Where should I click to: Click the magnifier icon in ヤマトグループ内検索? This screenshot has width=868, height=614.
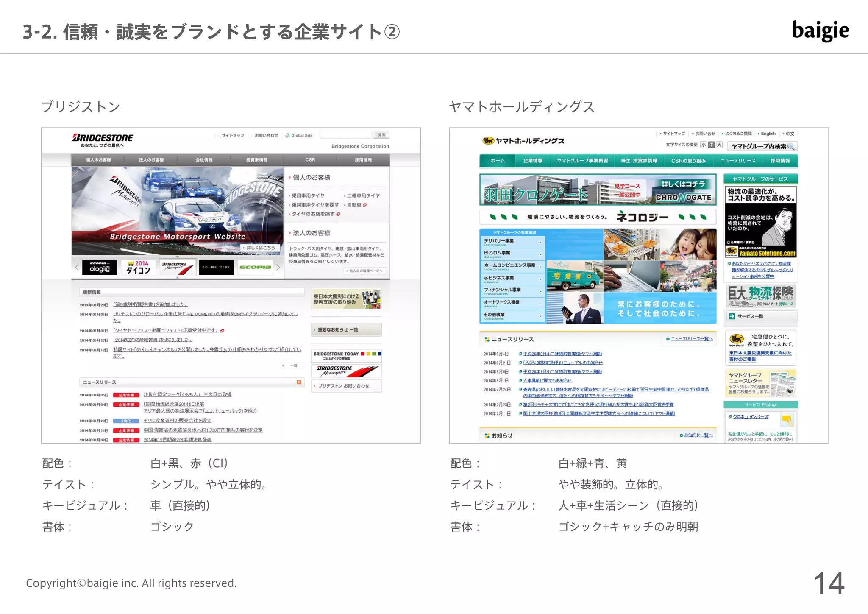(791, 146)
